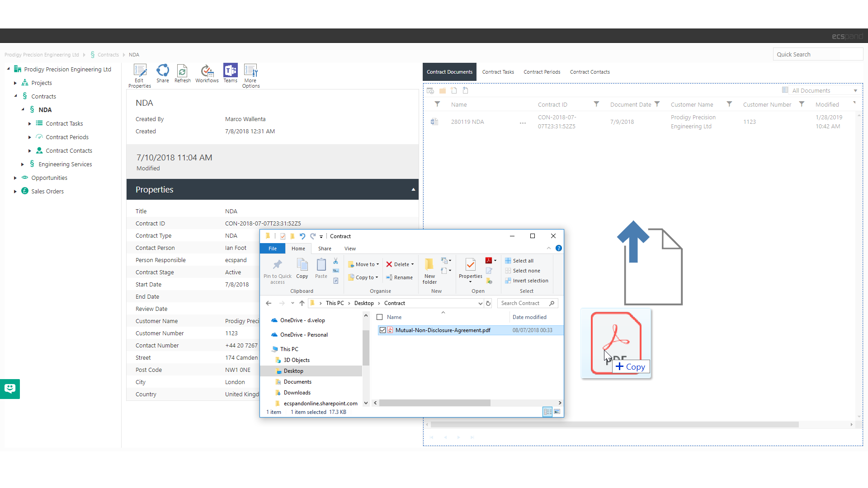Viewport: 868px width, 488px height.
Task: Switch Explorer to large icons view
Action: (557, 412)
